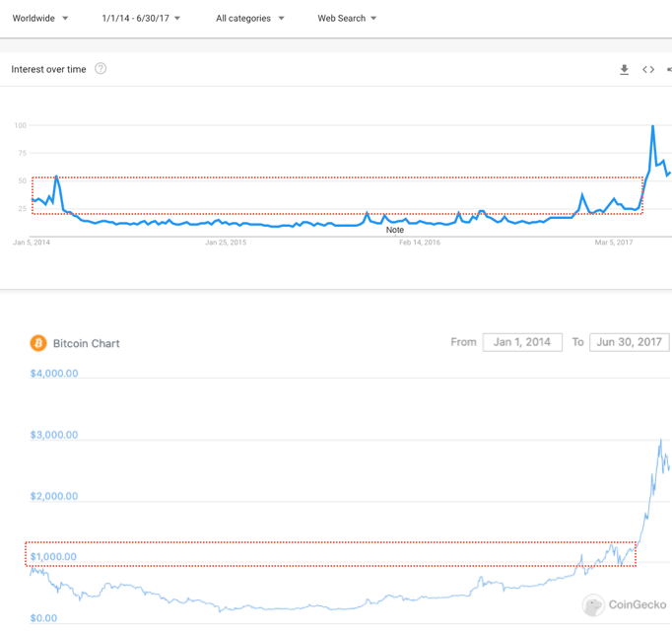Screen dimensions: 672x633
Task: Click the To date field Jun 30, 2017
Action: click(x=630, y=342)
